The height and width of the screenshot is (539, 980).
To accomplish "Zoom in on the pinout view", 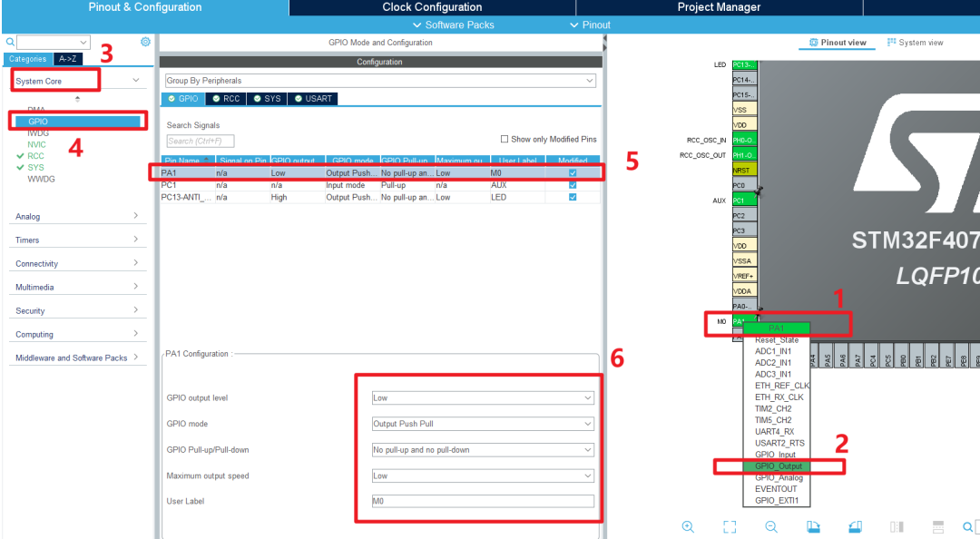I will [688, 526].
